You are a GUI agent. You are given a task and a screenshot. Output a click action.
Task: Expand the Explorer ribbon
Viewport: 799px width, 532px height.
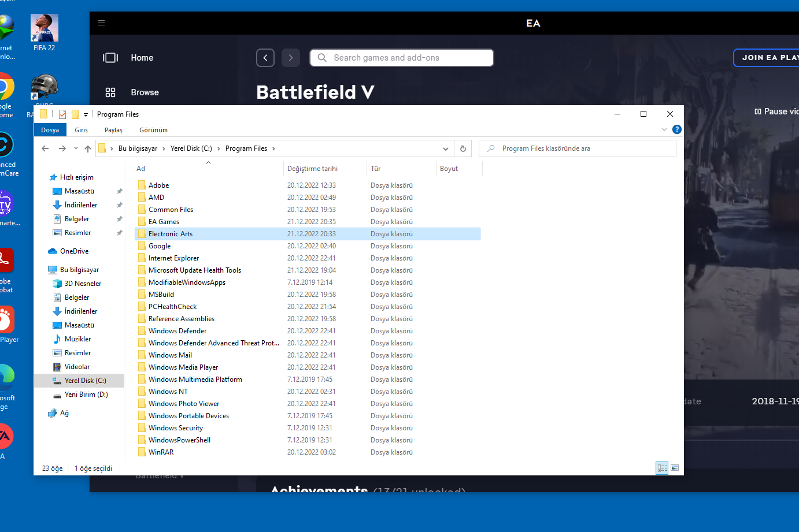click(664, 129)
